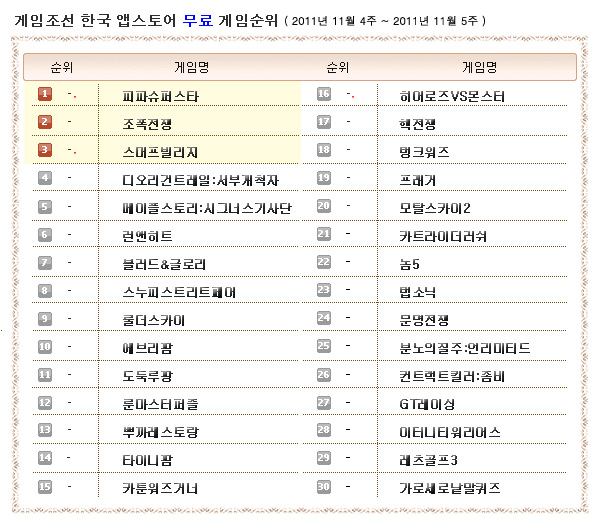600x525 pixels.
Task: Click the gray rank 9 badge
Action: (45, 319)
